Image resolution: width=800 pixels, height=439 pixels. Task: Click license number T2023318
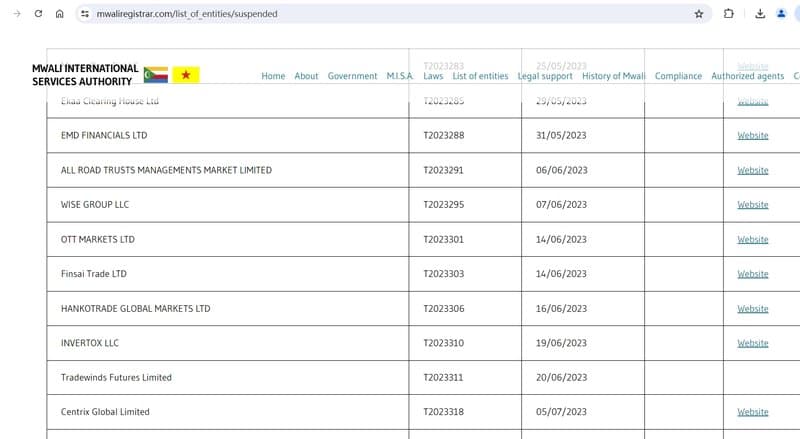(x=443, y=411)
